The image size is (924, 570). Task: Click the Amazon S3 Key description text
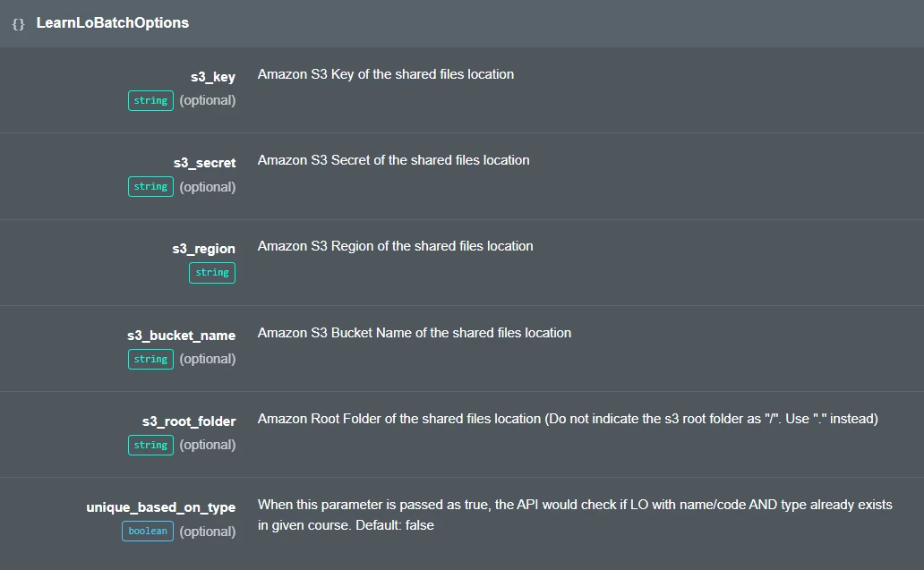[385, 74]
